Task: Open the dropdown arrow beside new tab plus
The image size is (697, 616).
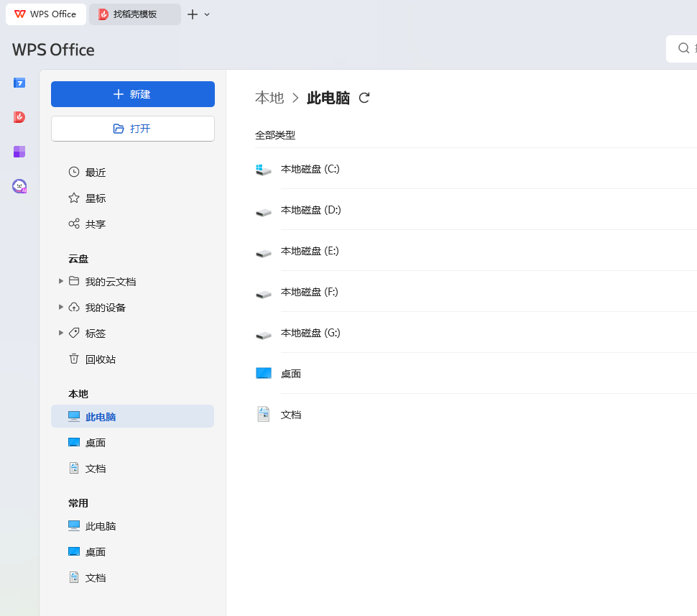Action: point(208,14)
